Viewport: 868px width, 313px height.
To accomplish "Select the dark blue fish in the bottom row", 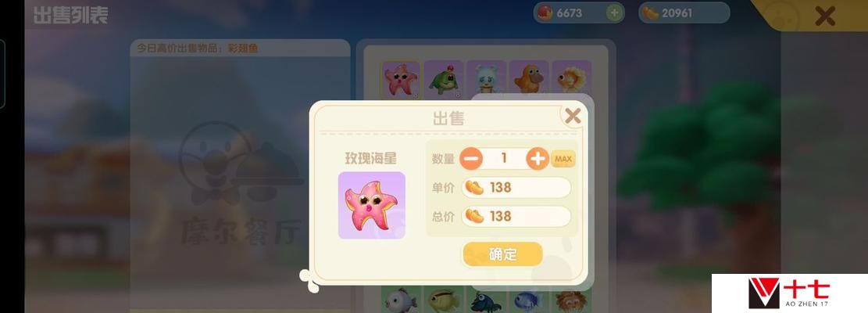I will (487, 300).
